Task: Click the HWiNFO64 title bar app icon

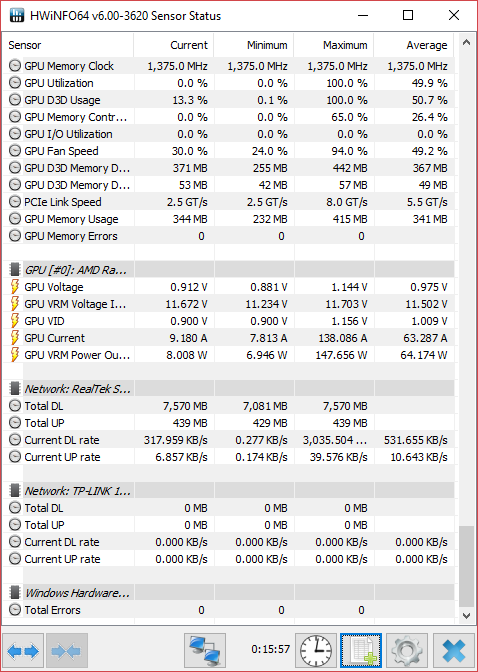Action: pos(17,16)
